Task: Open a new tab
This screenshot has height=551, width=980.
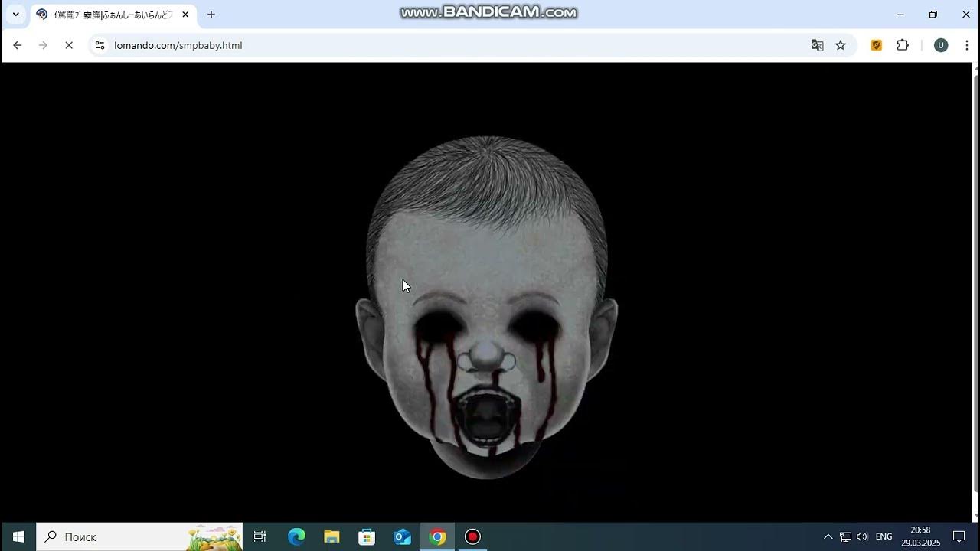Action: coord(211,15)
